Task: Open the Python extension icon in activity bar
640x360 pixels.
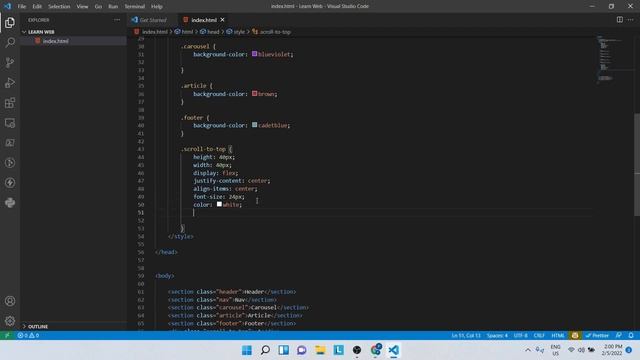Action: (x=10, y=202)
